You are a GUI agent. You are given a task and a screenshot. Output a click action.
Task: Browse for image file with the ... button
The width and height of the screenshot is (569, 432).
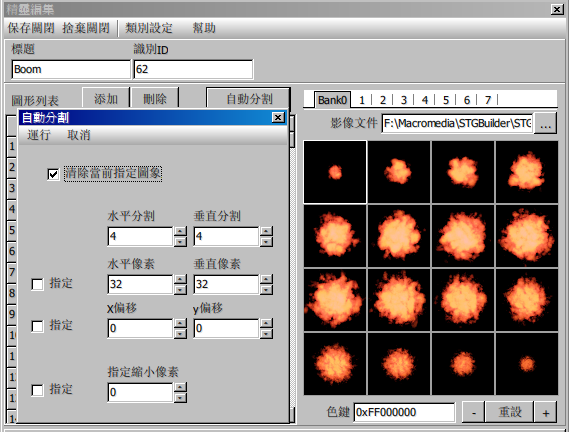point(546,124)
